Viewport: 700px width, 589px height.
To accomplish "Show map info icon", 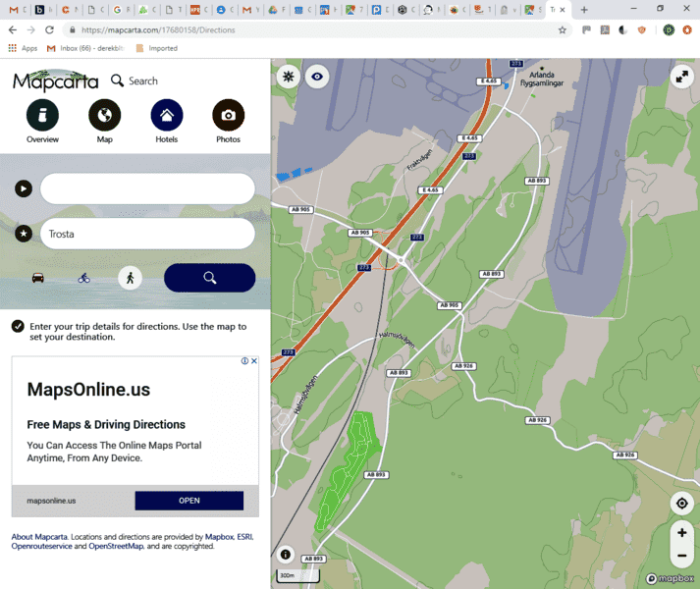I will tap(286, 555).
